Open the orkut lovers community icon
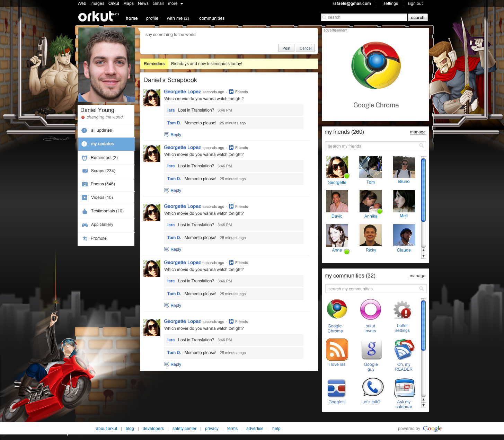The width and height of the screenshot is (504, 440). (x=371, y=309)
